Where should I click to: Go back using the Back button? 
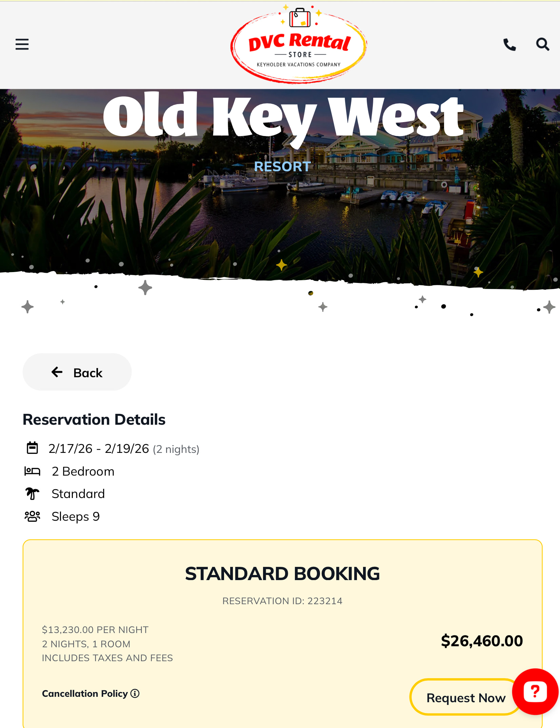[x=77, y=372]
